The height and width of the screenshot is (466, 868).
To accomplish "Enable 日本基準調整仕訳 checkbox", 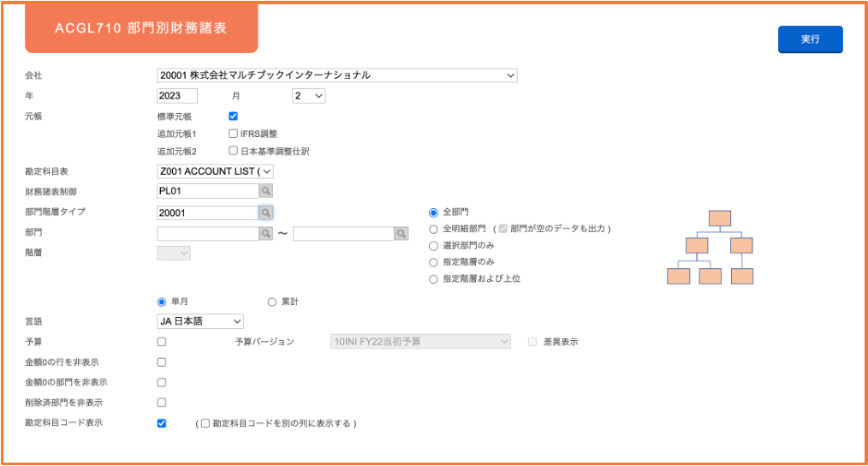I will tap(233, 151).
